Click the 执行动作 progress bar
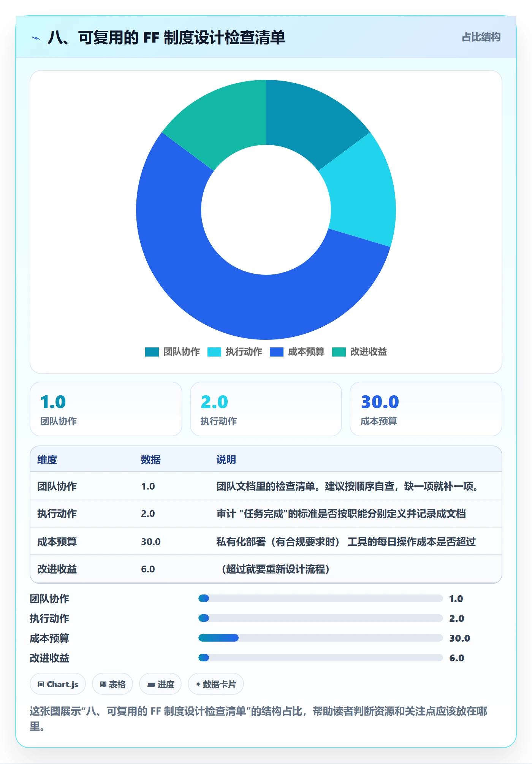Screen dimensions: 532x764 coord(320,618)
